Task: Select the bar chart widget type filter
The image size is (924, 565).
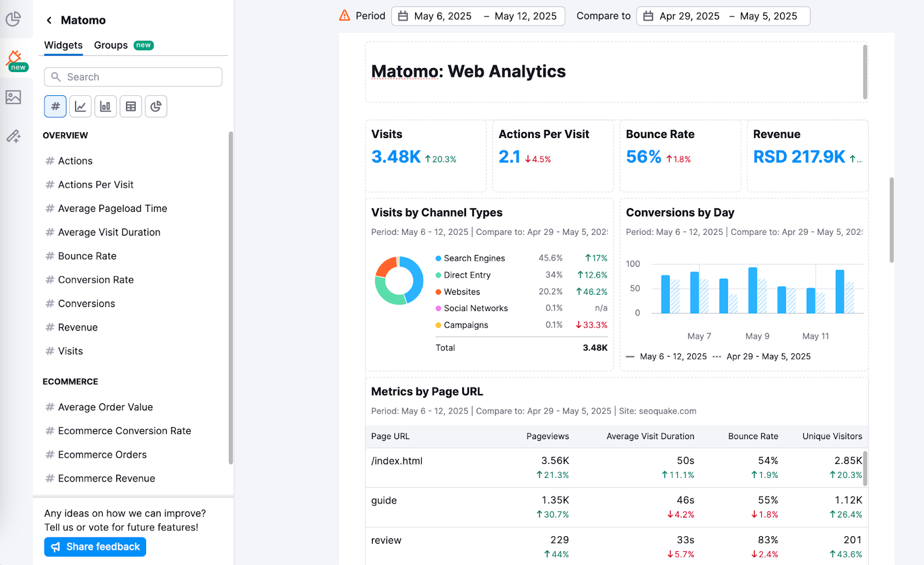Action: [105, 106]
